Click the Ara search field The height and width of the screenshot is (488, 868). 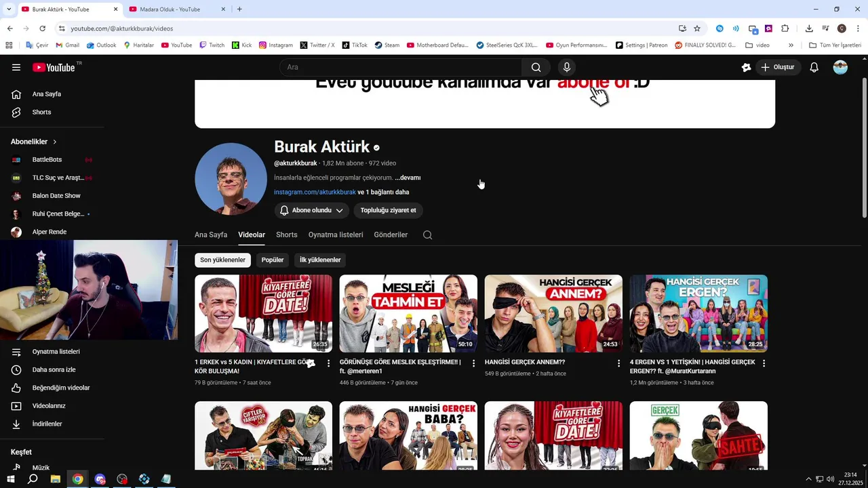(x=401, y=67)
